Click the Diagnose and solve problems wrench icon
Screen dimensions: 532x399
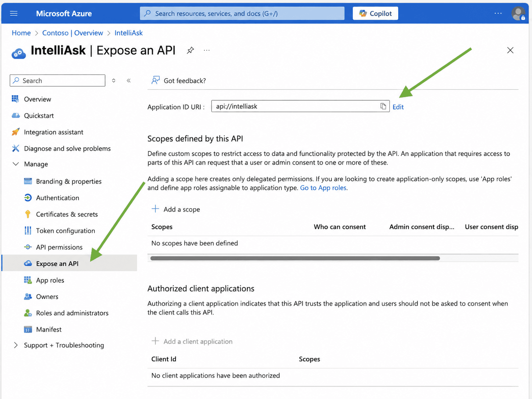(15, 148)
